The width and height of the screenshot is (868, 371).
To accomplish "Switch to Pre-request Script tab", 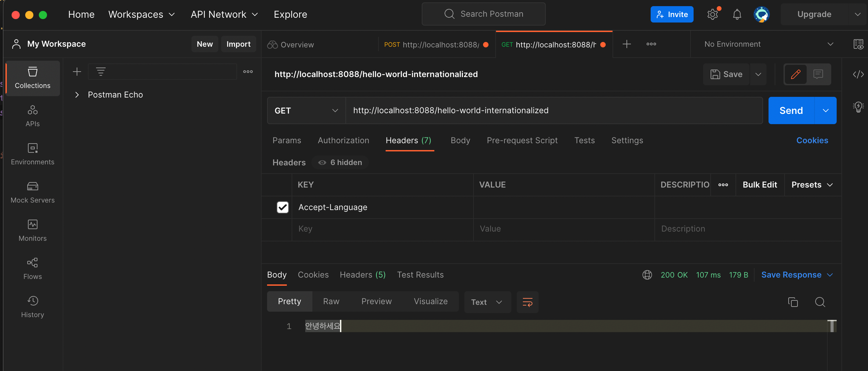I will (x=522, y=140).
